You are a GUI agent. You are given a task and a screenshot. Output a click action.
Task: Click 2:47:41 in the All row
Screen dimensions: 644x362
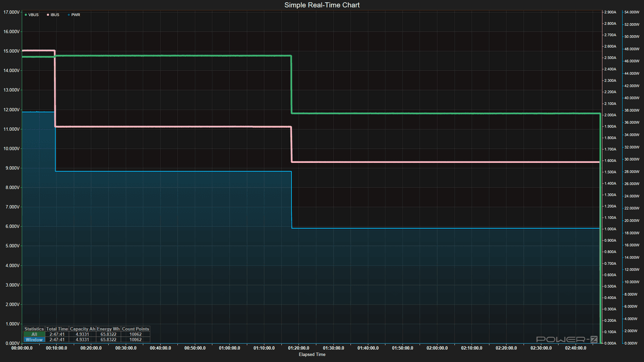[57, 334]
